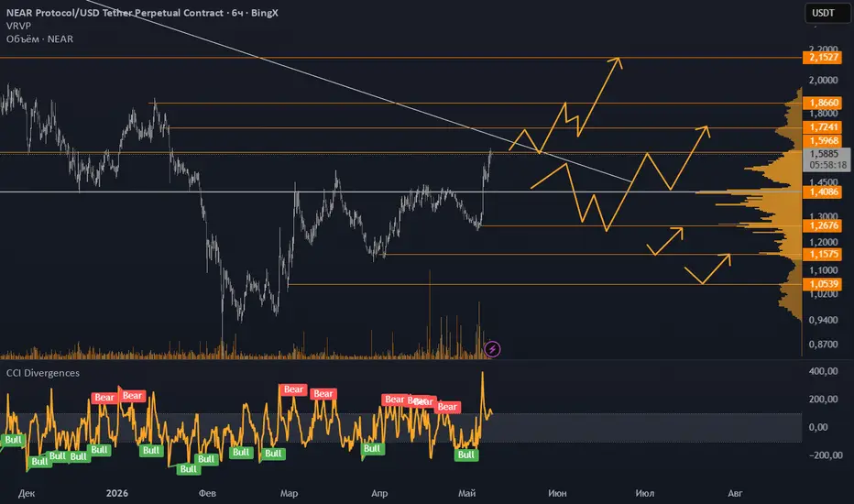Click the purple lightning bolt event icon

[x=492, y=349]
